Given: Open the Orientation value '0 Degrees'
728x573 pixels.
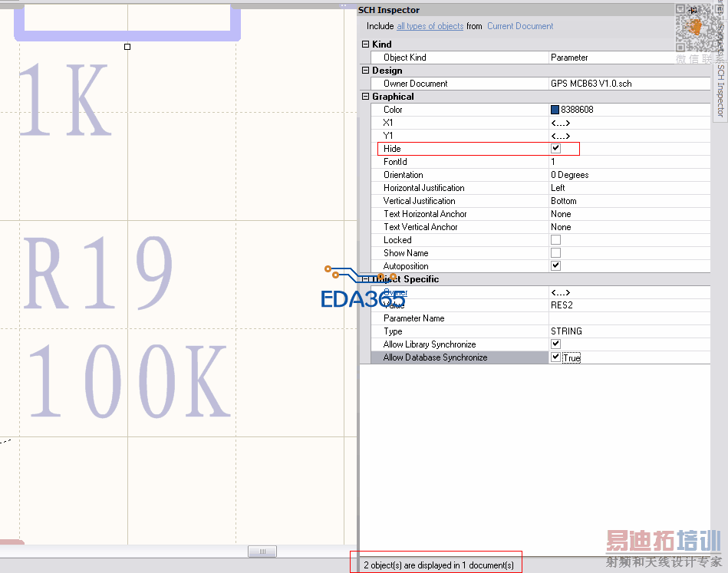Looking at the screenshot, I should tap(629, 175).
